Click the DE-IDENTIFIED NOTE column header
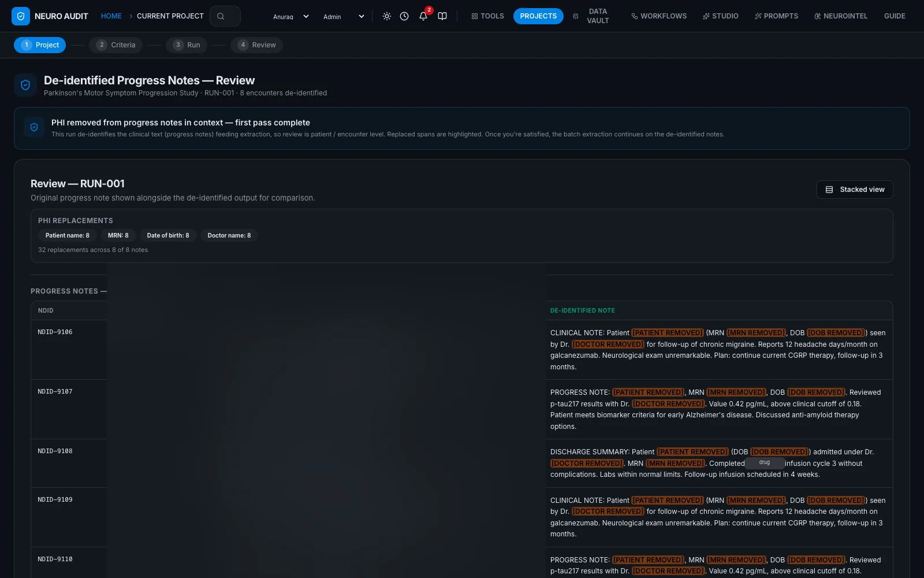 (x=583, y=311)
